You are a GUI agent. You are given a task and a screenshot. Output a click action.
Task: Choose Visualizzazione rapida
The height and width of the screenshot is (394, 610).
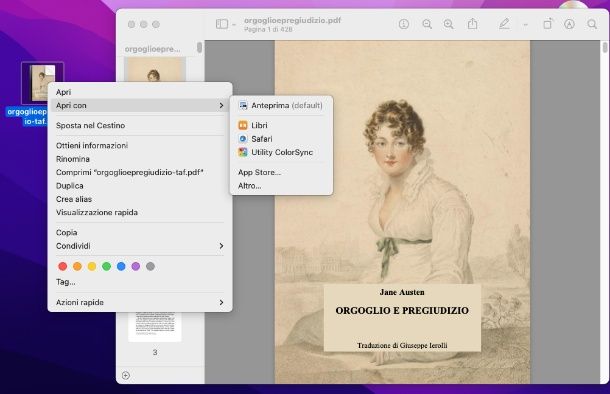(140, 212)
